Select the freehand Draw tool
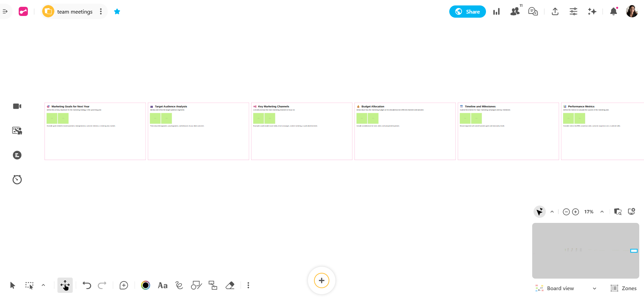This screenshot has height=299, width=644. [179, 285]
